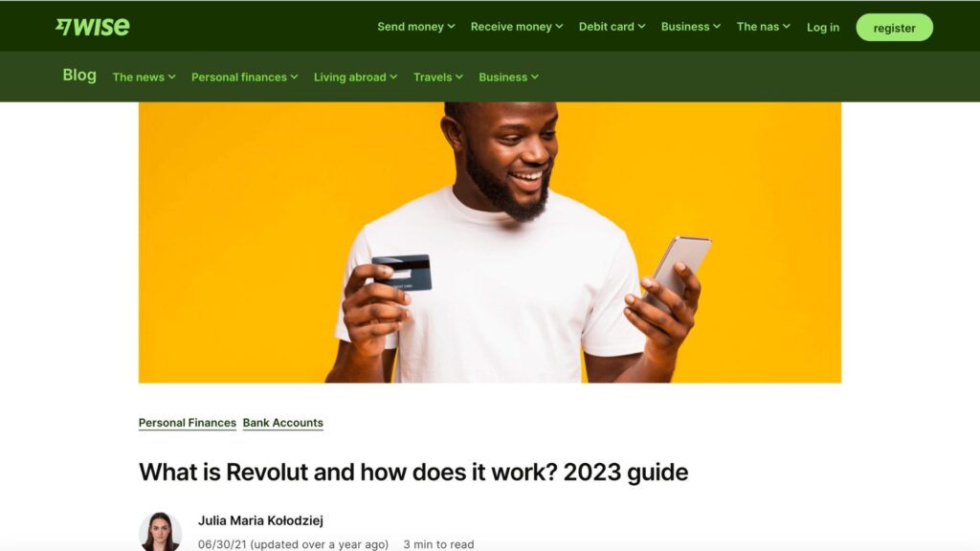The image size is (980, 551).
Task: Expand the Receive money chevron
Action: point(559,26)
